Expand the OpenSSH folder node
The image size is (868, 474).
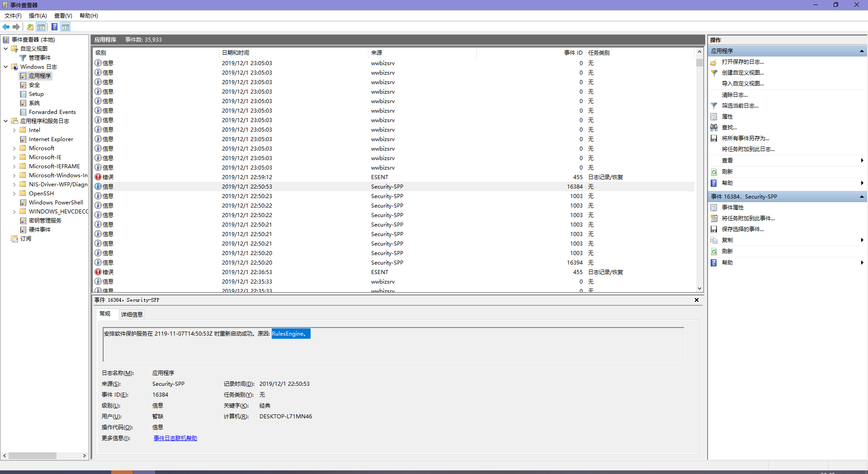[x=14, y=194]
